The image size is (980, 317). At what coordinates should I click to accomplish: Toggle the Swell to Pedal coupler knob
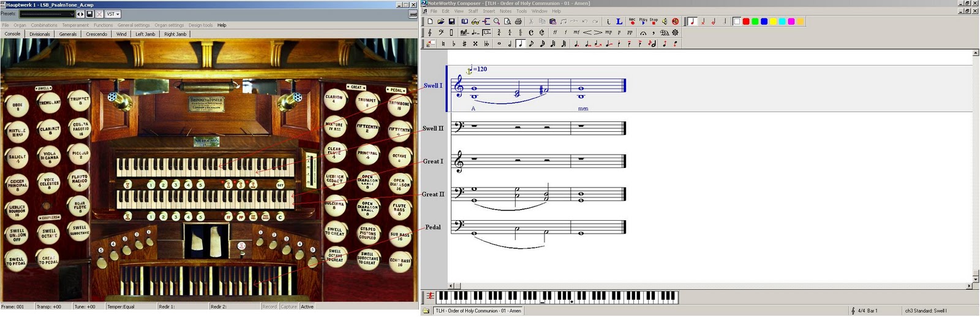pyautogui.click(x=17, y=261)
